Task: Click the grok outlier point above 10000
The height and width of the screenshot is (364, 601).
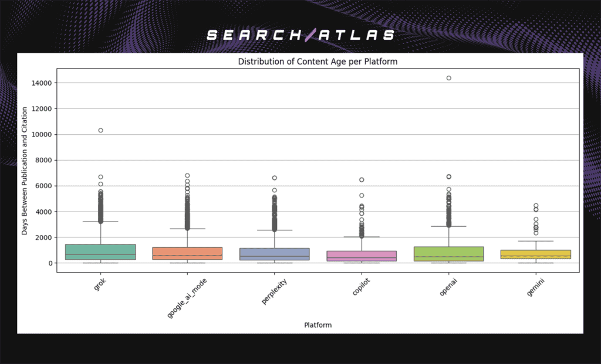Action: coord(100,130)
